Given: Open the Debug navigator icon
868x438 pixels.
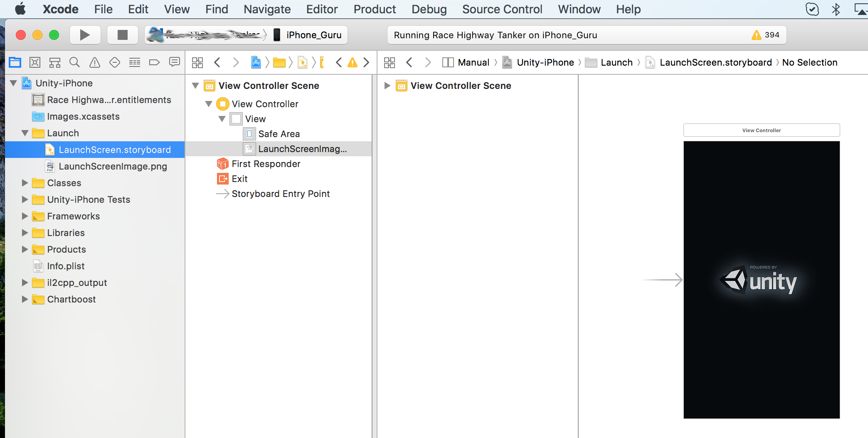Looking at the screenshot, I should pyautogui.click(x=135, y=62).
